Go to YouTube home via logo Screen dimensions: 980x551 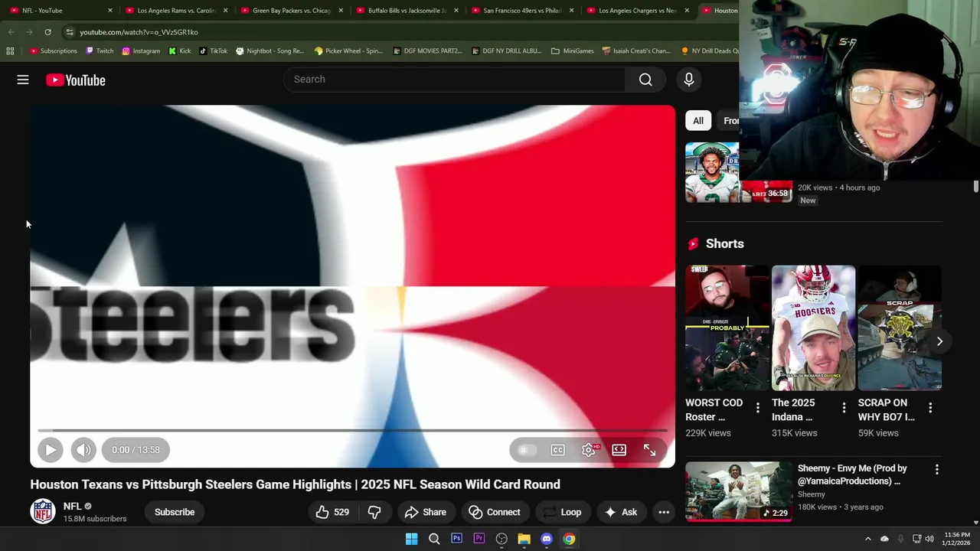75,80
